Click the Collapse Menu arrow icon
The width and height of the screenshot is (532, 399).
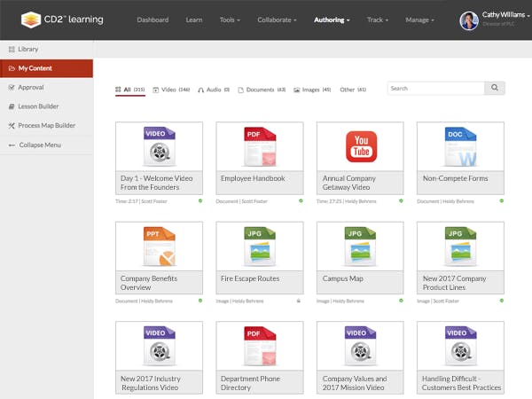[12, 145]
